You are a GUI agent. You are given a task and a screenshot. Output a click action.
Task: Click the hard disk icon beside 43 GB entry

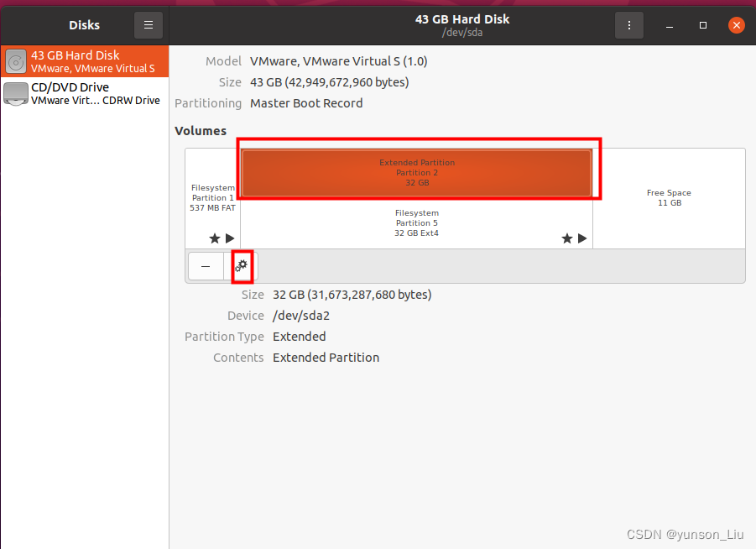tap(15, 60)
